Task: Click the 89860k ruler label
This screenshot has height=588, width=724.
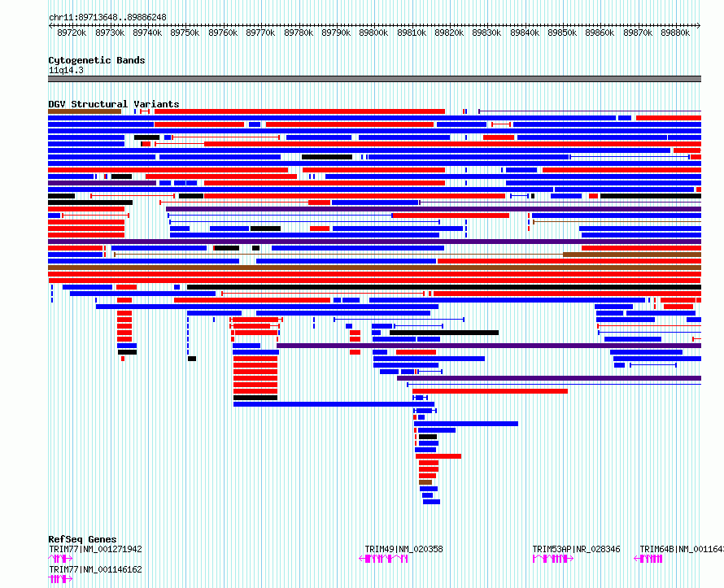Action: click(600, 33)
